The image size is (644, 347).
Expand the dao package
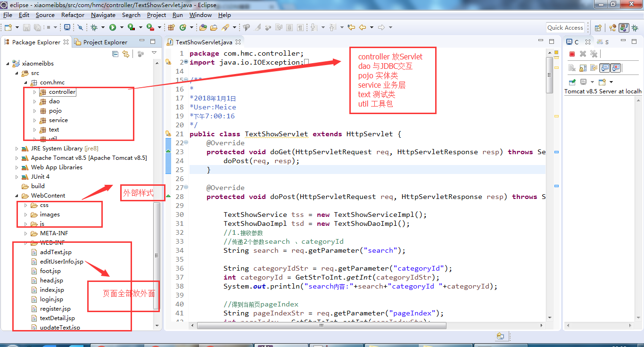pos(35,101)
